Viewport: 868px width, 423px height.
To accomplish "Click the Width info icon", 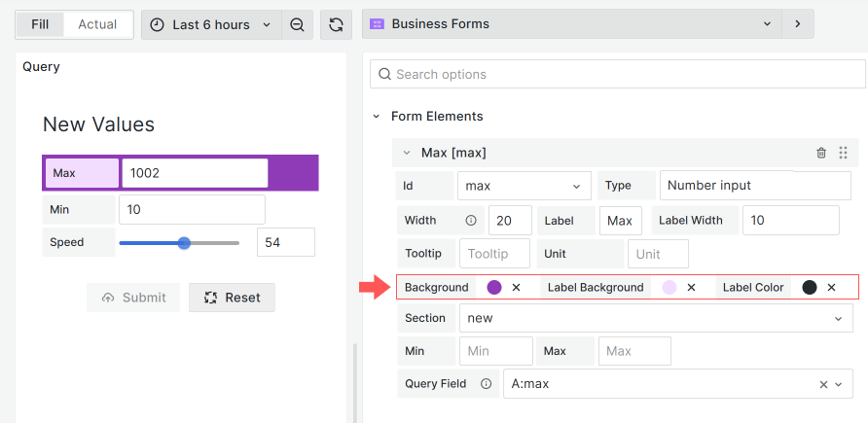I will (471, 221).
